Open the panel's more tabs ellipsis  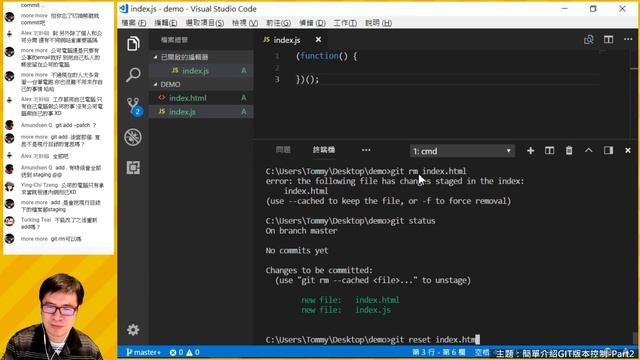[366, 150]
